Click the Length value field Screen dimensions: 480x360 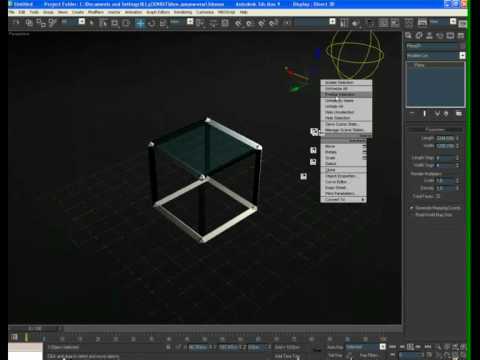[445, 138]
